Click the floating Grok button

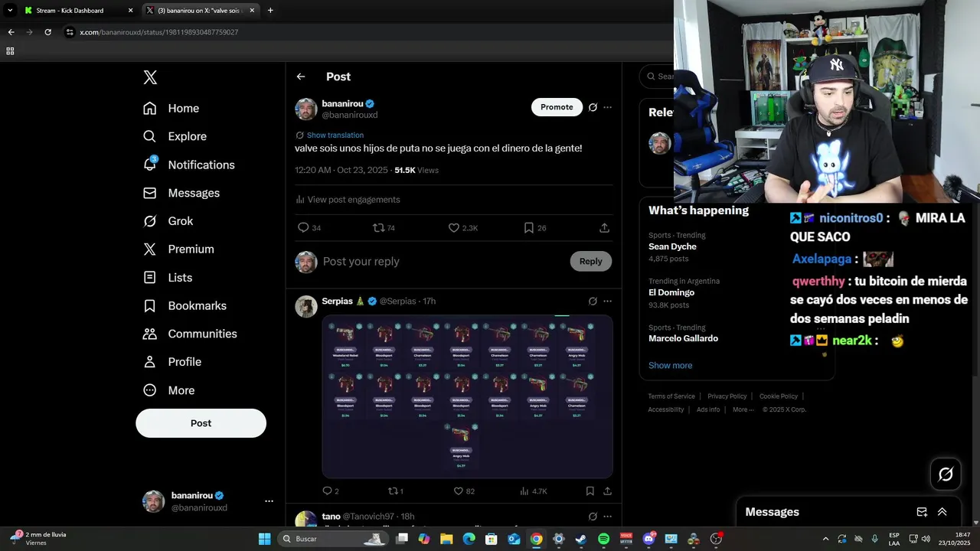coord(946,474)
